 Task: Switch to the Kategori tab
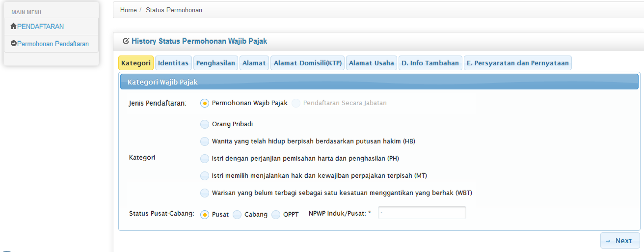click(x=136, y=63)
